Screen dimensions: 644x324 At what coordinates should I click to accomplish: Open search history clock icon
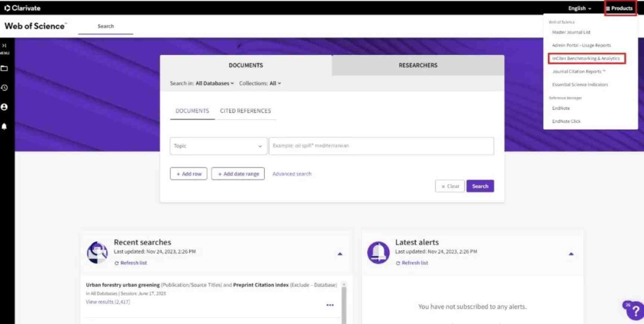(4, 88)
